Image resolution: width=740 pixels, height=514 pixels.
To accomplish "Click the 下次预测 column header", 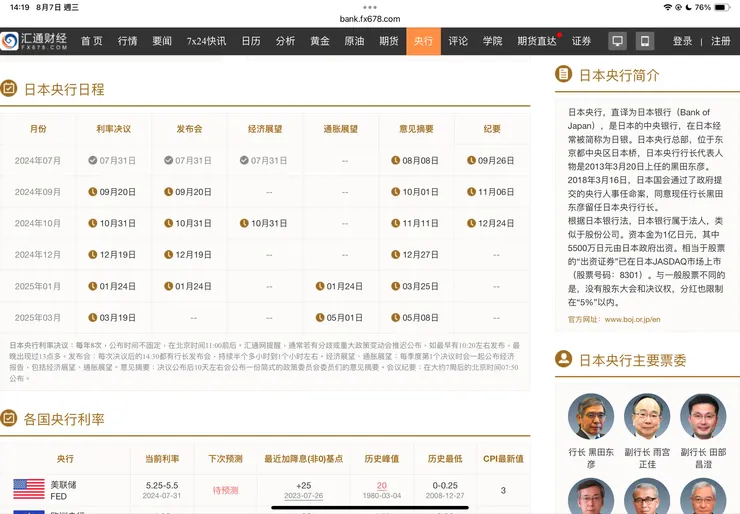I will pos(226,458).
